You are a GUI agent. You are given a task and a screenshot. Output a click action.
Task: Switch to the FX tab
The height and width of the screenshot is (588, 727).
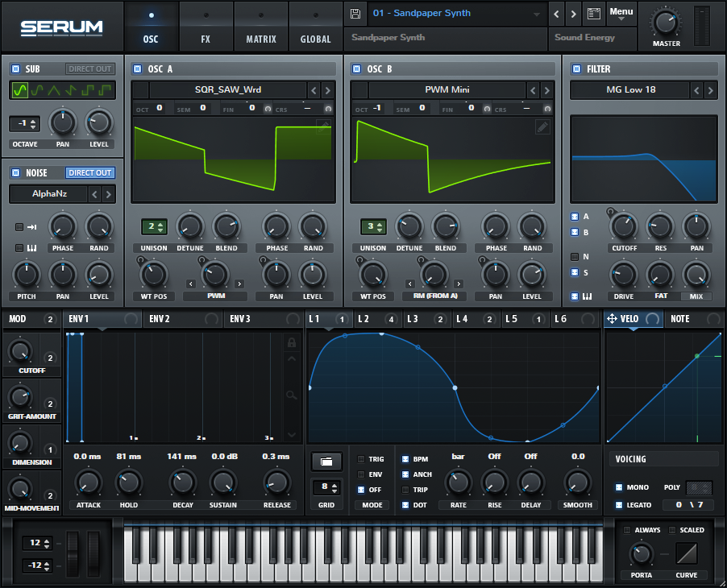206,39
